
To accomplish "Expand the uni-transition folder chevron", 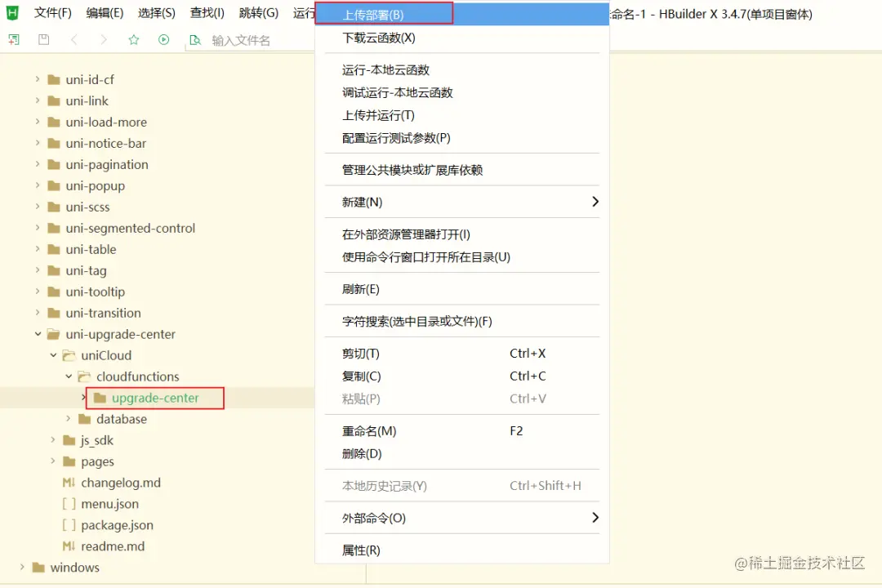I will [38, 312].
